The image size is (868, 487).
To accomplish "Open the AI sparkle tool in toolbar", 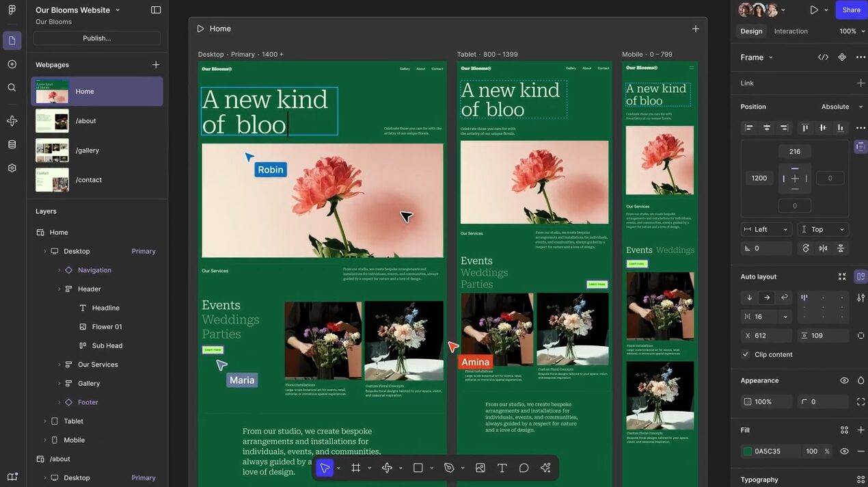I will click(545, 468).
